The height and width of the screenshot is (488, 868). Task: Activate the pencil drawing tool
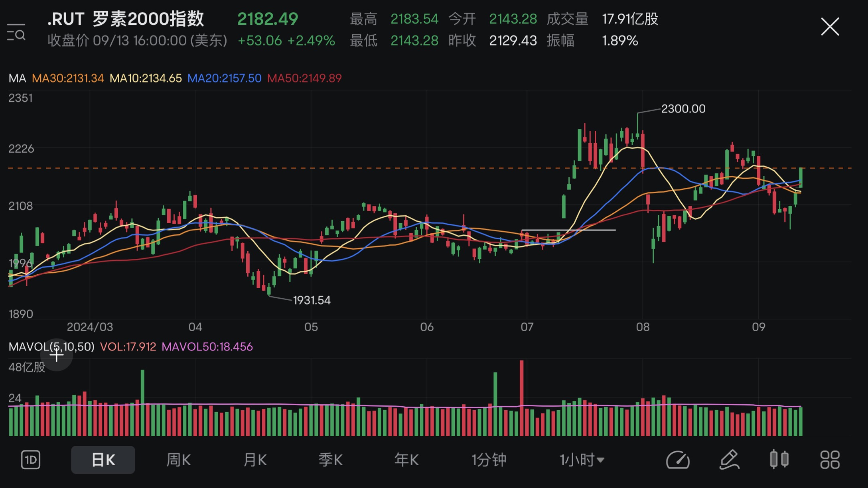[x=729, y=460]
